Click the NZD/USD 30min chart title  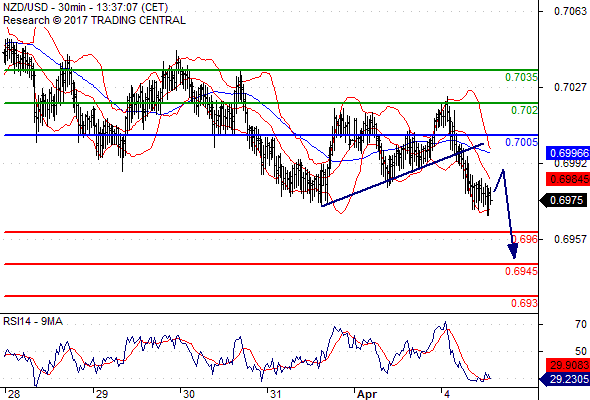click(x=86, y=7)
